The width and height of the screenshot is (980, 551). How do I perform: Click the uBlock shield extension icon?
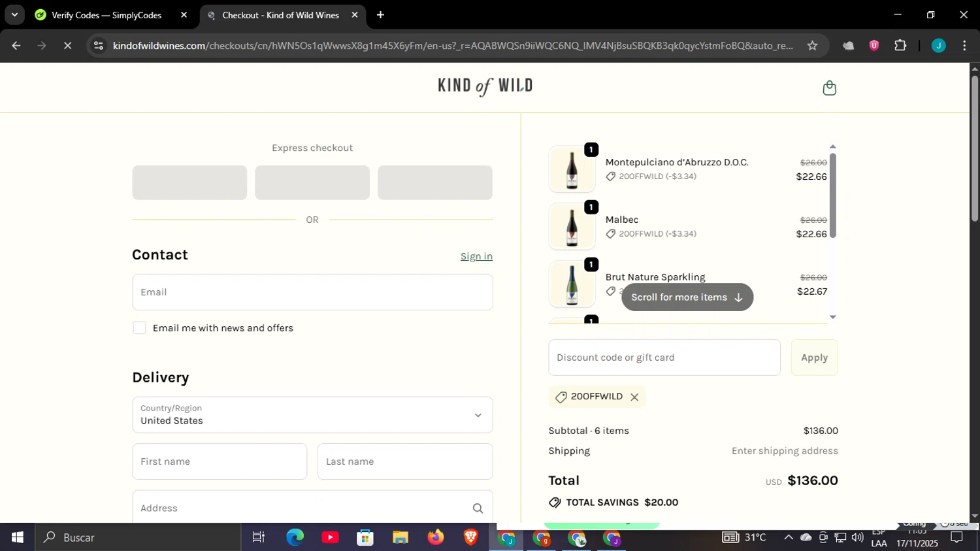[x=874, y=46]
